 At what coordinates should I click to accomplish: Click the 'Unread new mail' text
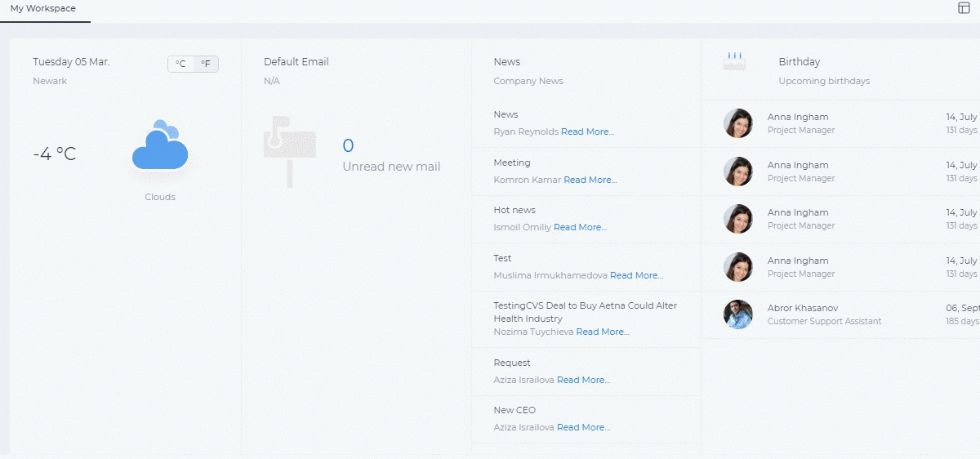click(391, 167)
